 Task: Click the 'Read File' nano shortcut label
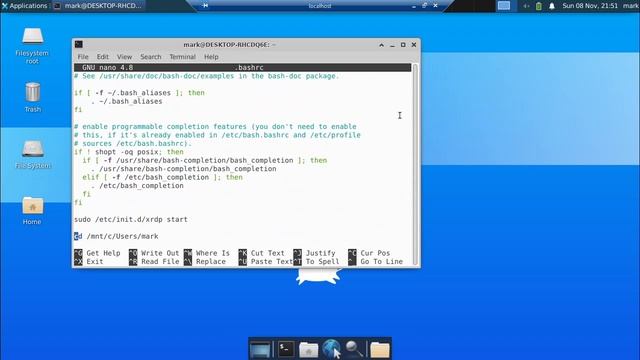(160, 262)
